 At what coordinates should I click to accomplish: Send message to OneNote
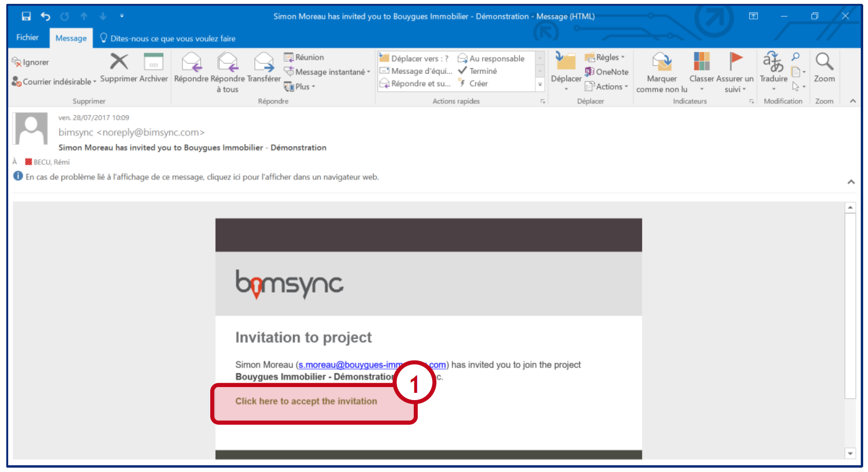click(x=607, y=72)
